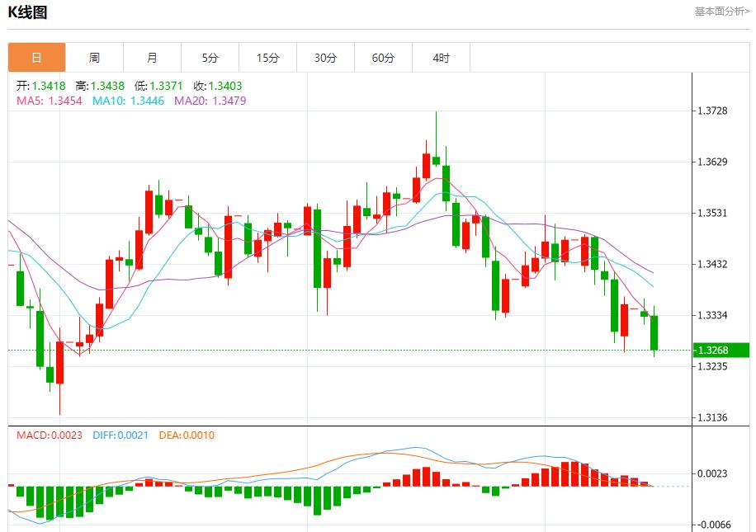The height and width of the screenshot is (532, 756).
Task: Select the 60分 timeframe
Action: 382,57
